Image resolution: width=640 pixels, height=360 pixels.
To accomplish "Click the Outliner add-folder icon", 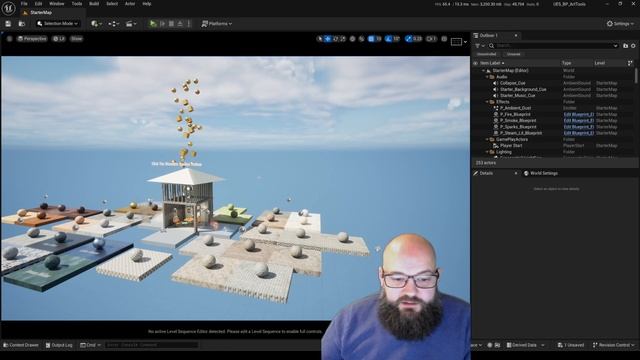I will pos(625,46).
